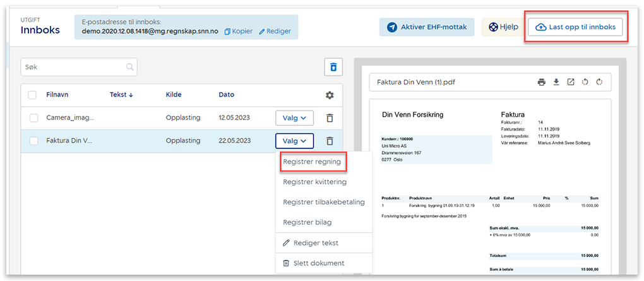Choose Slett dokument menu entry
The width and height of the screenshot is (644, 281).
coord(313,263)
